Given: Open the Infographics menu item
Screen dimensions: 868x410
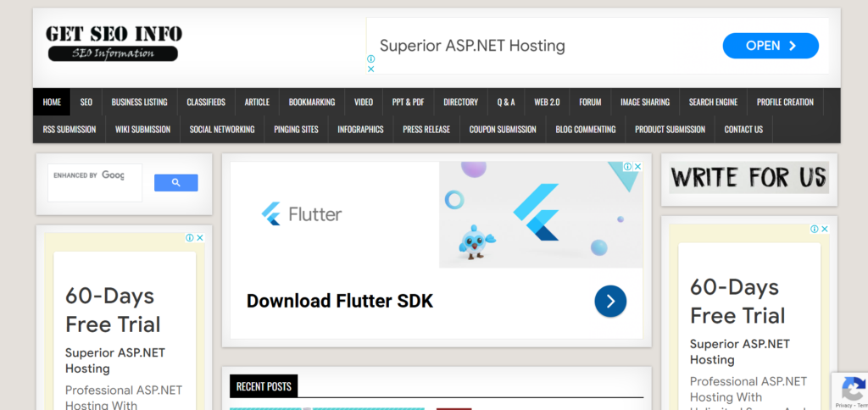Looking at the screenshot, I should click(360, 130).
